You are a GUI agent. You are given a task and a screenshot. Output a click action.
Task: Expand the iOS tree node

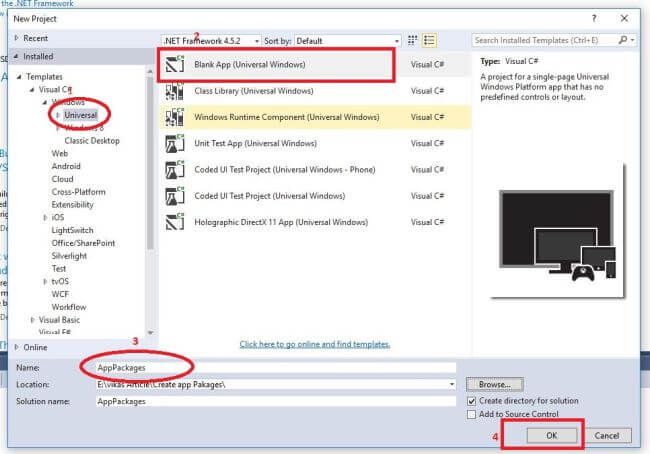click(x=45, y=217)
